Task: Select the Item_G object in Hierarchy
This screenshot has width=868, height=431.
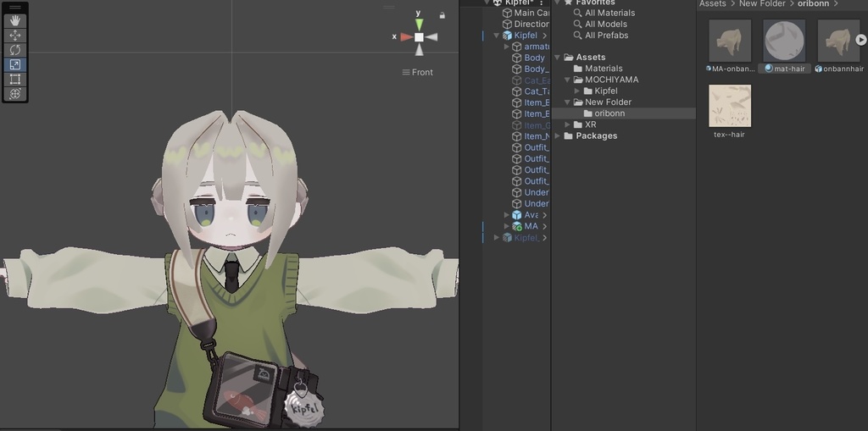Action: 516,125
